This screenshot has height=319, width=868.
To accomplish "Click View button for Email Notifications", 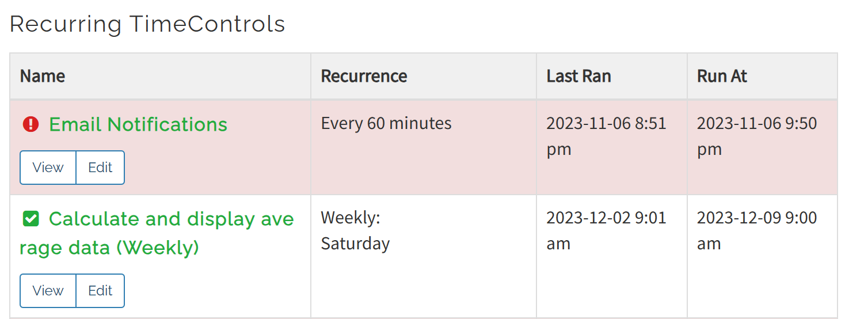I will click(x=48, y=168).
